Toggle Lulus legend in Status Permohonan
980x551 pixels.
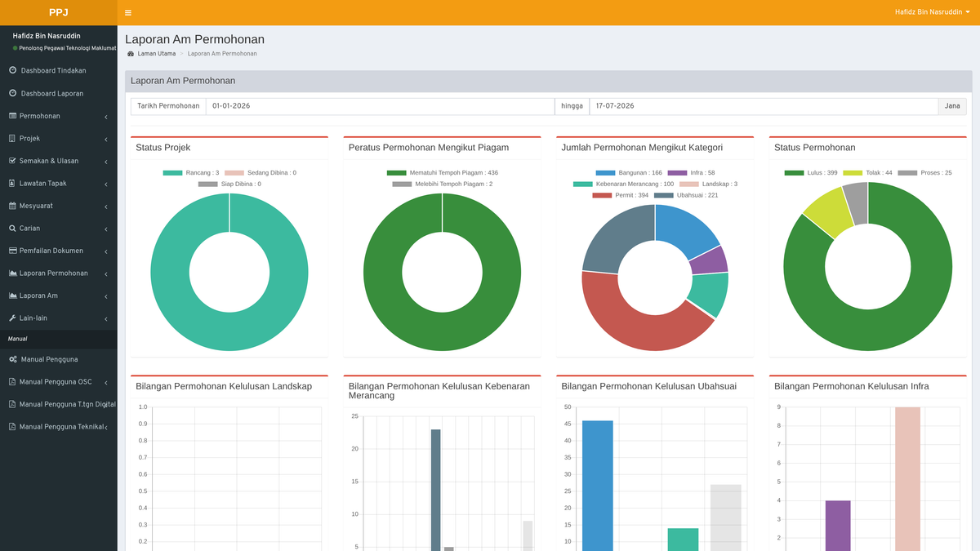click(811, 173)
